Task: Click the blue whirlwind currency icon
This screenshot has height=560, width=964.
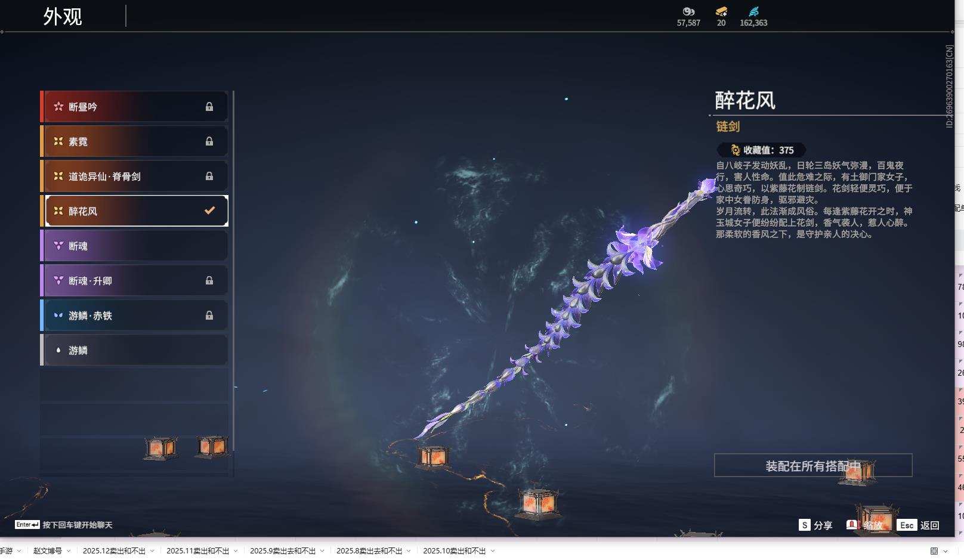Action: tap(754, 11)
